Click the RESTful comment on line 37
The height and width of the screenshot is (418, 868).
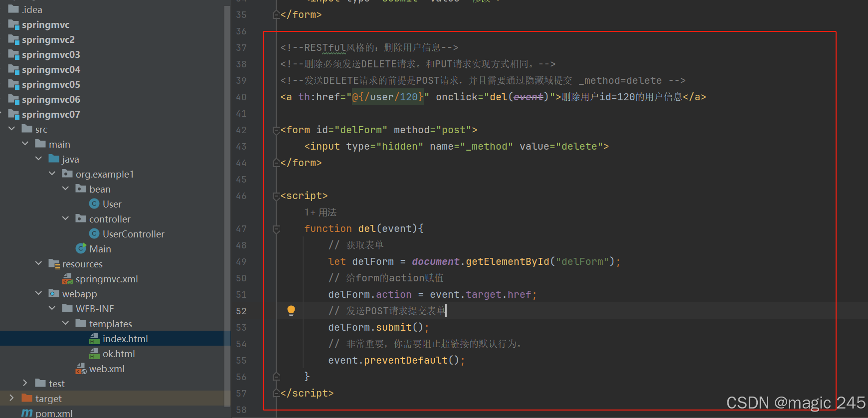tap(369, 48)
